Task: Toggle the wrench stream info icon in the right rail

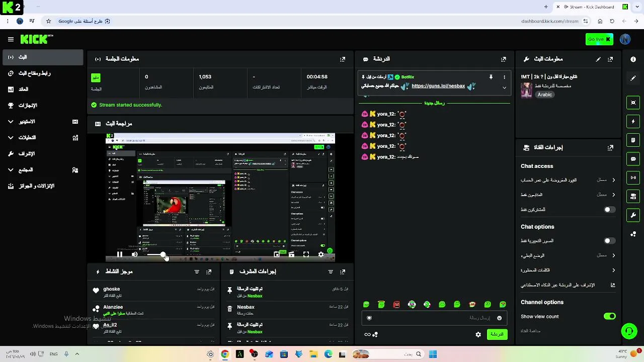Action: (633, 215)
